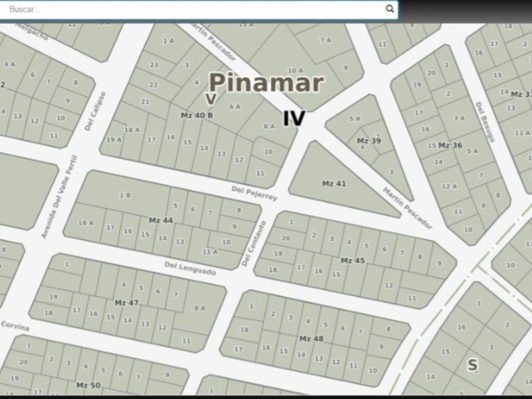Select lot 8 A in Mz 47

pyautogui.click(x=199, y=308)
